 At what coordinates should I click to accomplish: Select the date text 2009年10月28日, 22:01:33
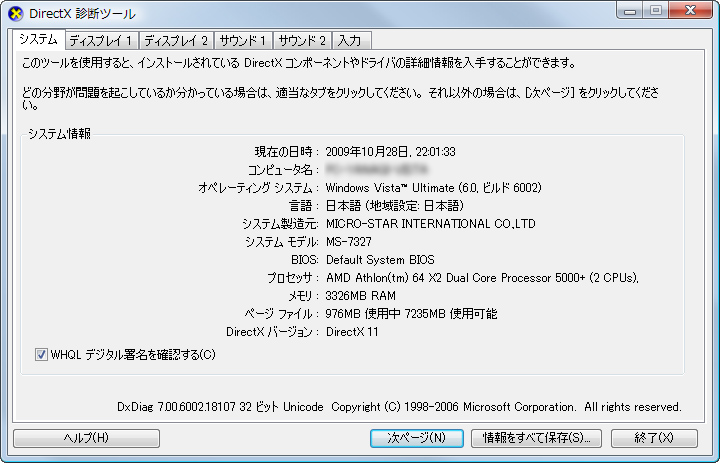[390, 152]
